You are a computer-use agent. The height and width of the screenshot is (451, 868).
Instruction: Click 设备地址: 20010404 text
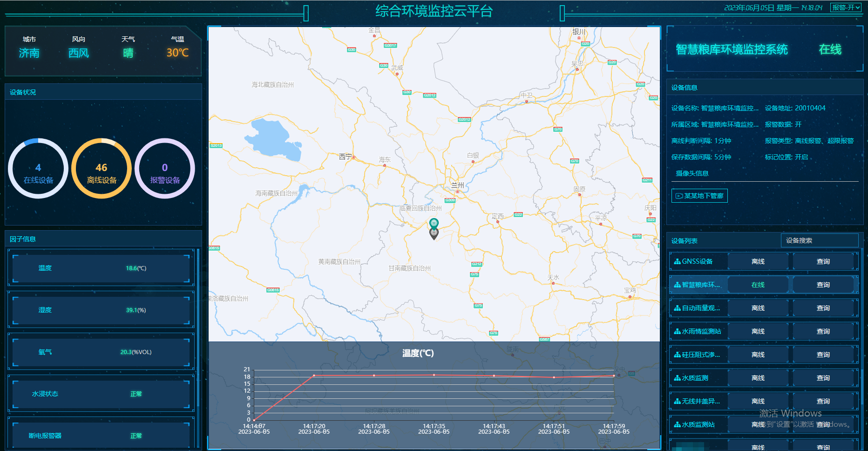point(795,108)
